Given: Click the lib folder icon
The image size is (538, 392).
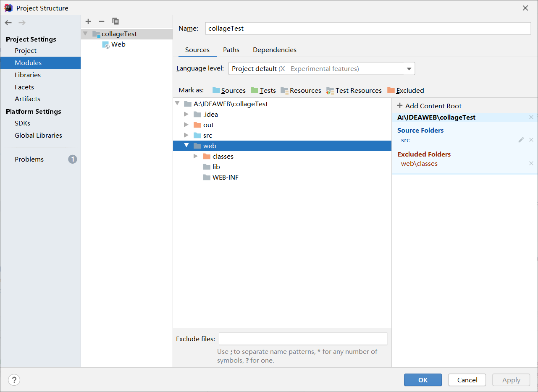Looking at the screenshot, I should point(207,167).
